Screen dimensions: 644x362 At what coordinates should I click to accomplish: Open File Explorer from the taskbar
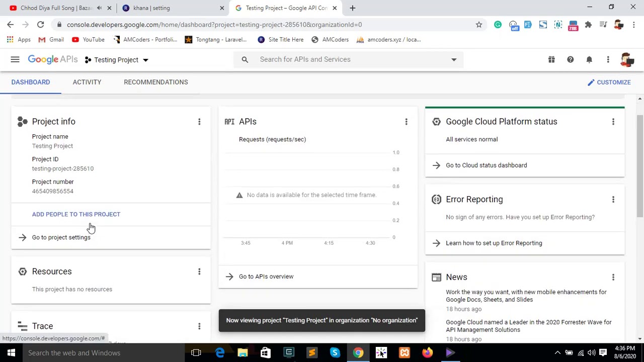pyautogui.click(x=243, y=353)
